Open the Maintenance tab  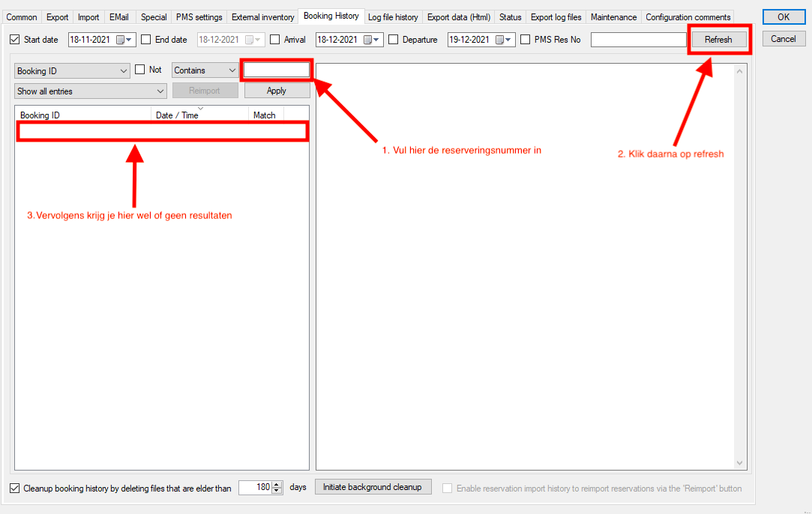613,17
